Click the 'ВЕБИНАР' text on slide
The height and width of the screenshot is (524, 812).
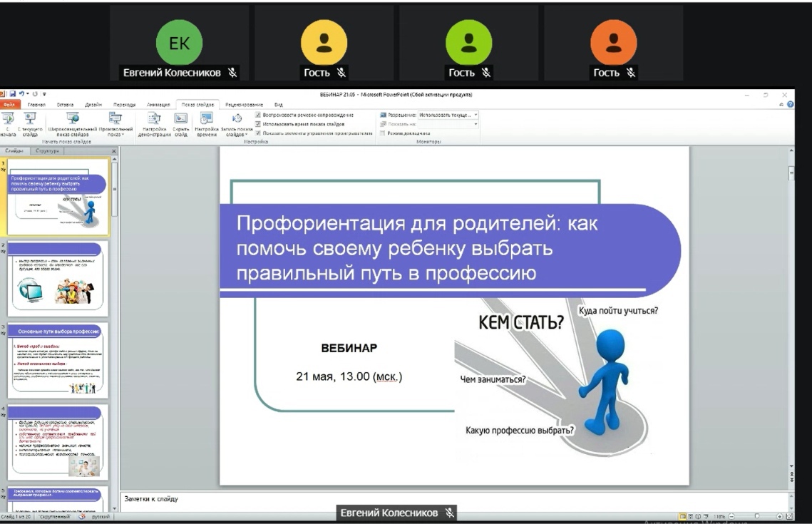349,348
